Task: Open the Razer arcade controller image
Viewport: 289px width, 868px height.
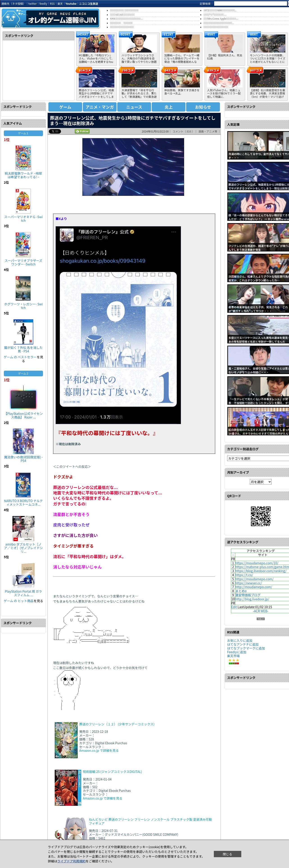Action: click(x=23, y=398)
